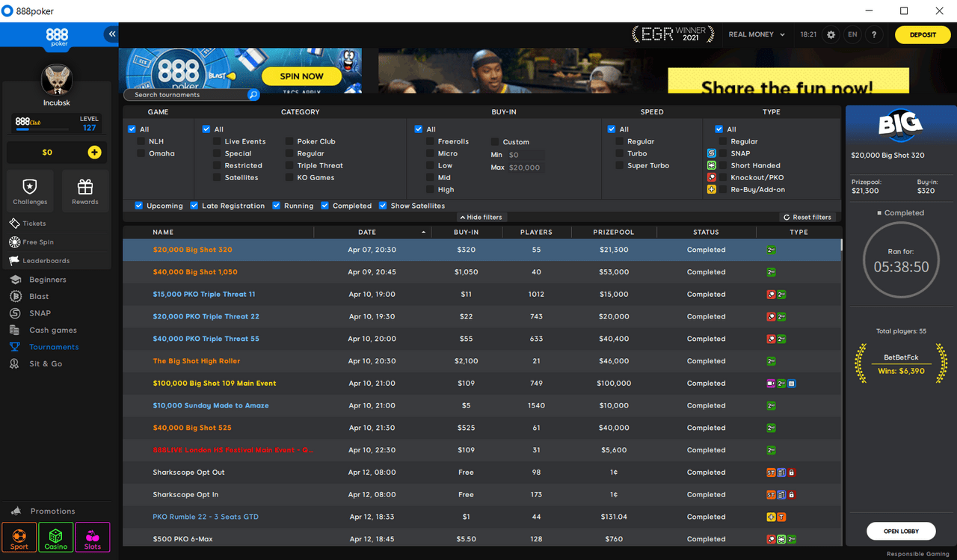Screen dimensions: 957x560
Task: Sort tournaments by DATE column
Action: 367,233
